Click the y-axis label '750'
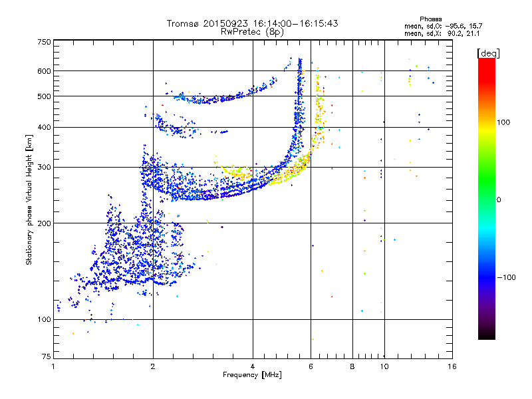 click(x=44, y=42)
